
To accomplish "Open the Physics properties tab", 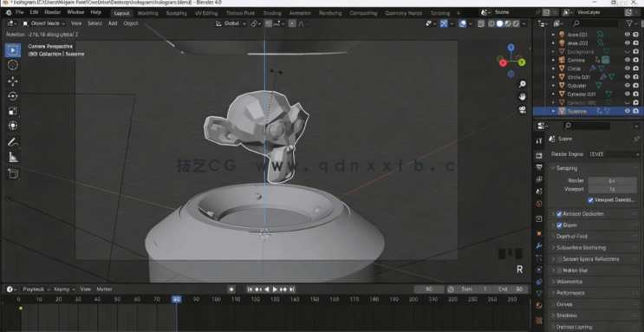I will 539,270.
